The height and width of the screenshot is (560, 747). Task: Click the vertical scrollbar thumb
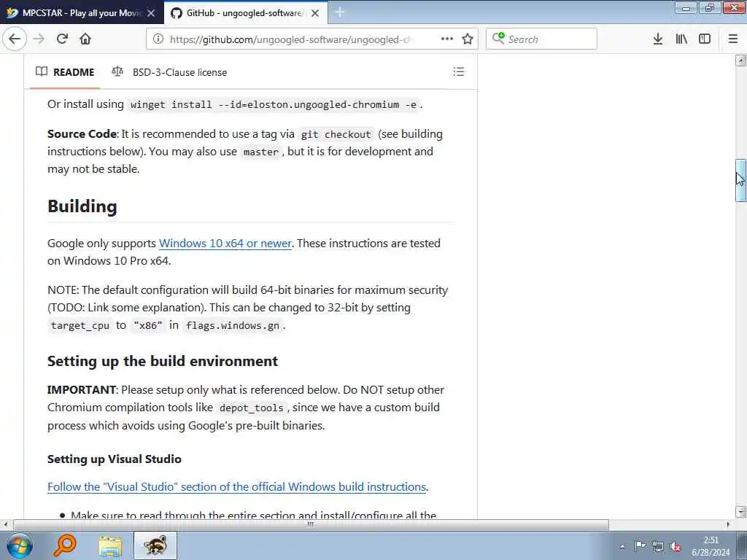click(740, 181)
